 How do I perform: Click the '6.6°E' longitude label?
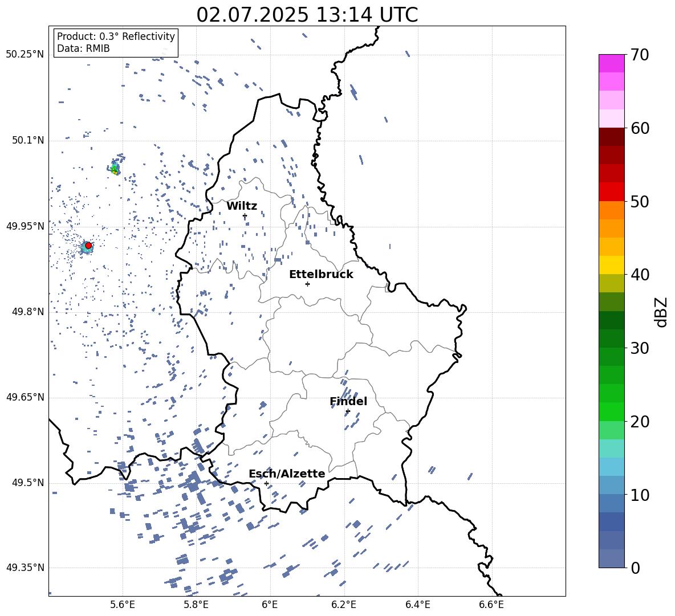coord(491,605)
